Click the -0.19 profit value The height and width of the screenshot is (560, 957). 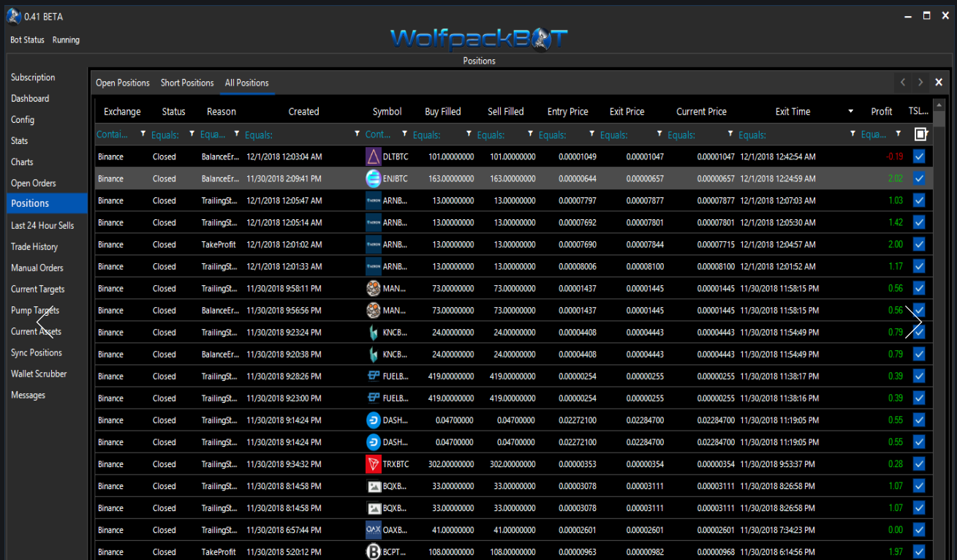pos(894,156)
